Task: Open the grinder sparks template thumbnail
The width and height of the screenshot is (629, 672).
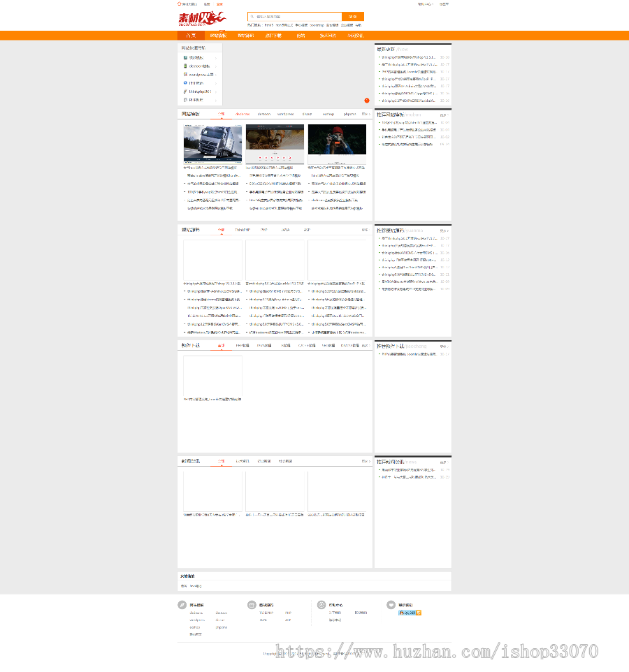Action: click(x=275, y=144)
